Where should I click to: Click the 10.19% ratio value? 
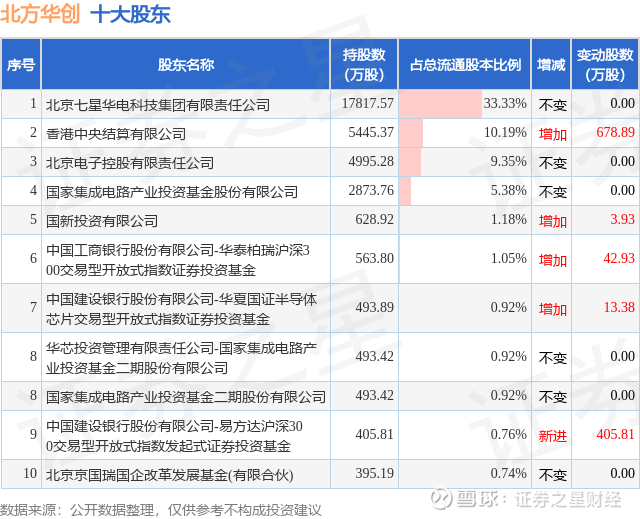coord(505,132)
